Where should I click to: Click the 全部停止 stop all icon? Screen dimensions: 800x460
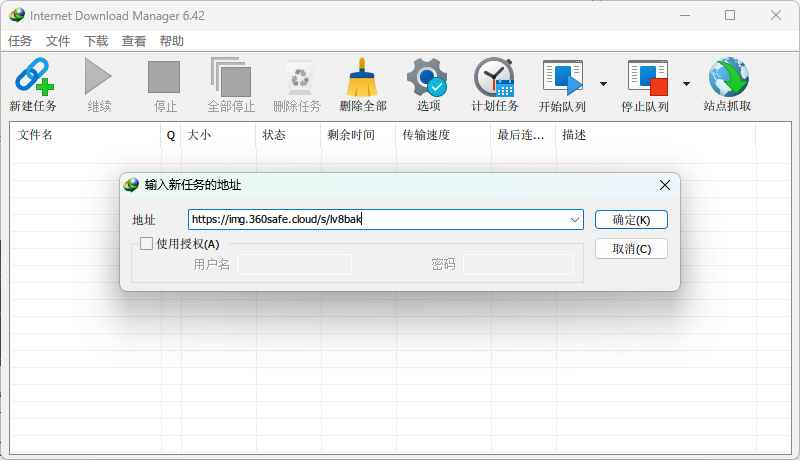(231, 77)
